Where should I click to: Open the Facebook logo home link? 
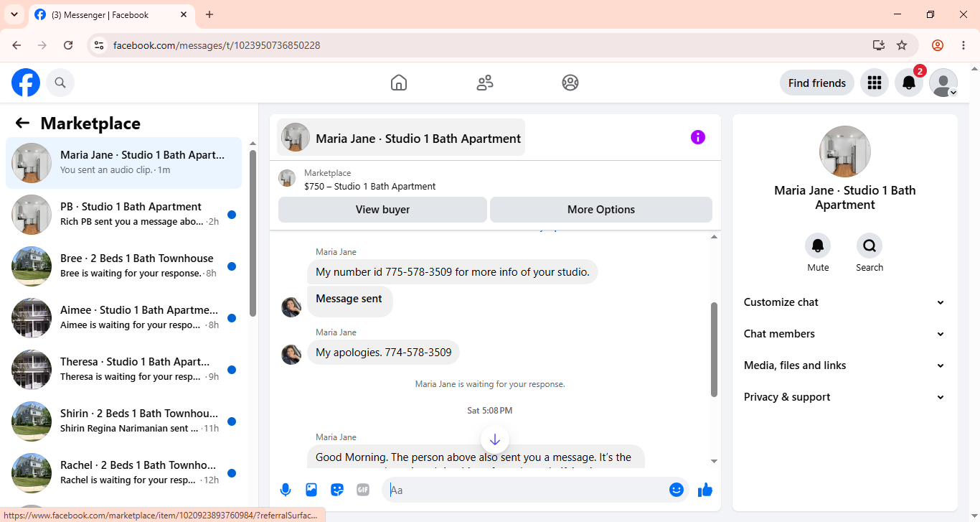pyautogui.click(x=26, y=83)
